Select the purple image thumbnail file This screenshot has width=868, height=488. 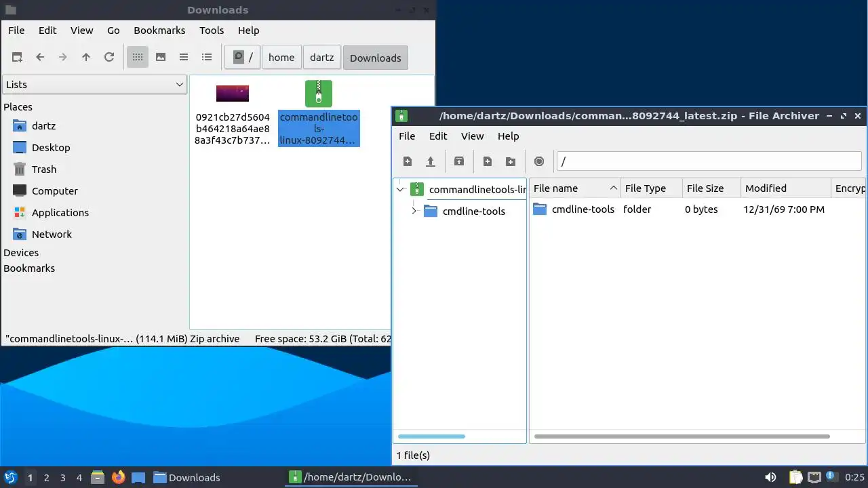tap(233, 94)
